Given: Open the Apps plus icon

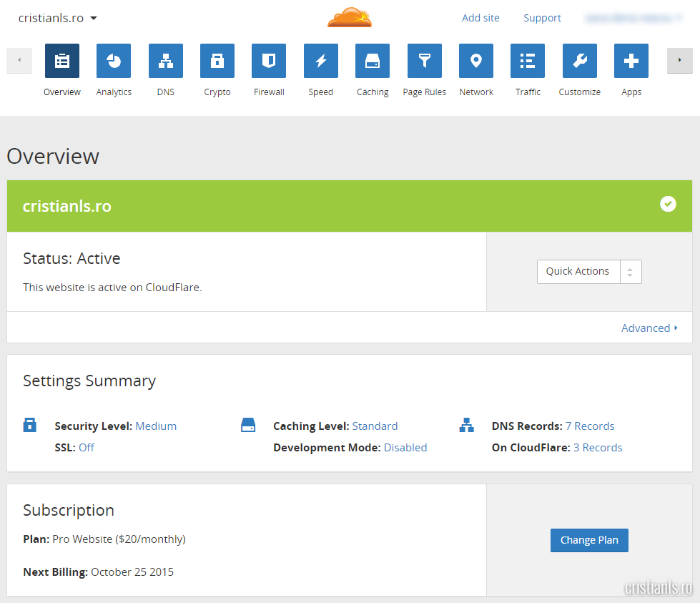Looking at the screenshot, I should [631, 62].
